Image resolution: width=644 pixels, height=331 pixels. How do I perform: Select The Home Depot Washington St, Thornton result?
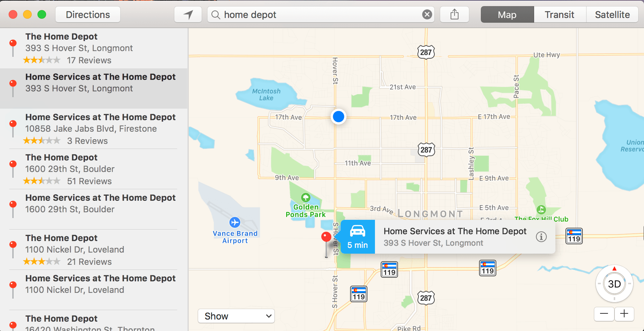point(94,321)
